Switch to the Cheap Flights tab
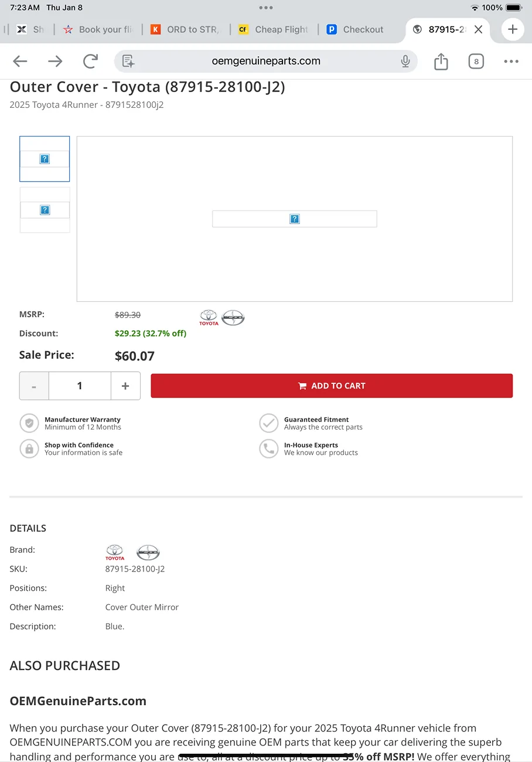The height and width of the screenshot is (762, 532). click(x=274, y=29)
